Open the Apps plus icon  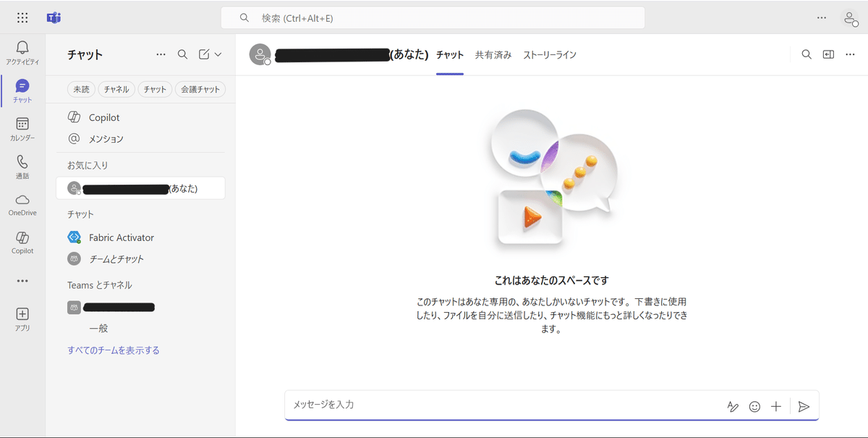pos(22,313)
